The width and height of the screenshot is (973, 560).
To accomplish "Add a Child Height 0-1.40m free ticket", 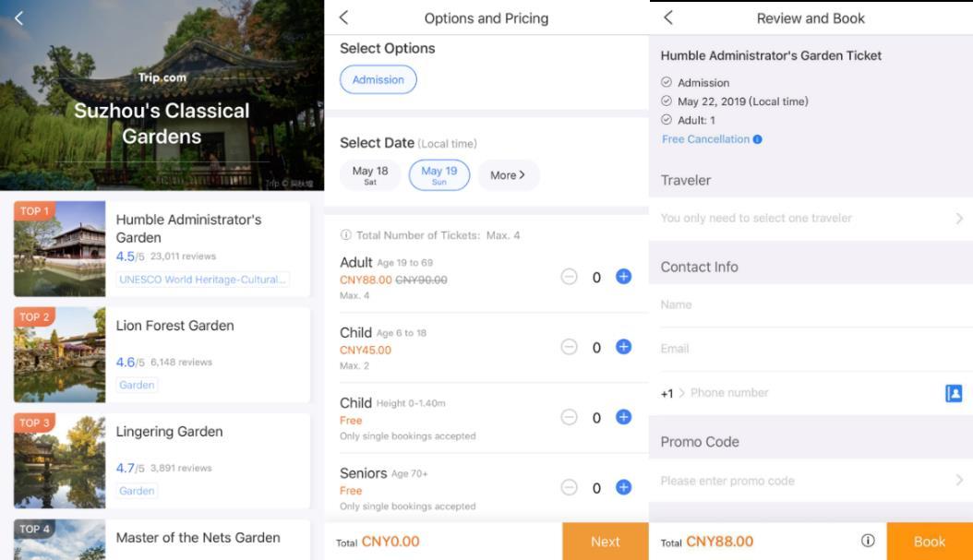I will (624, 417).
